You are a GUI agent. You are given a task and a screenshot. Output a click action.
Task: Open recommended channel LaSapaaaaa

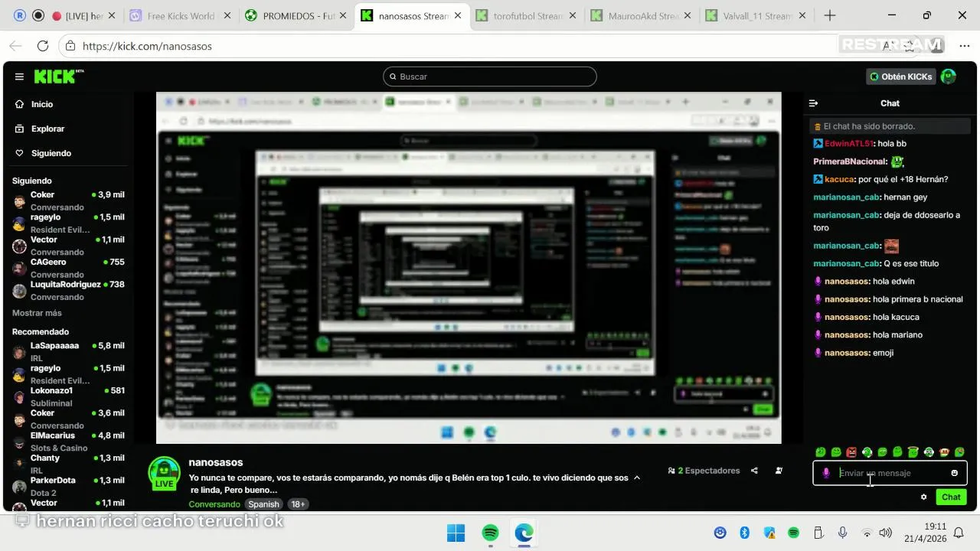click(x=69, y=351)
